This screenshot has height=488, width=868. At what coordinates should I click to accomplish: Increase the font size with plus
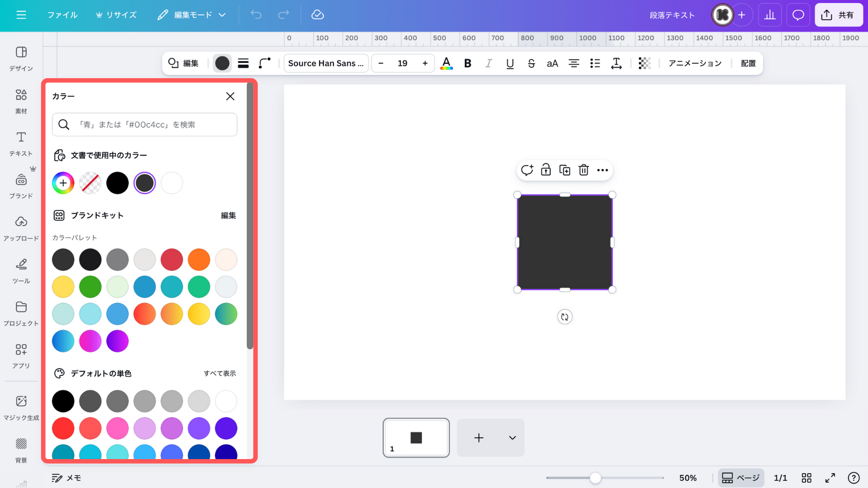pos(425,63)
